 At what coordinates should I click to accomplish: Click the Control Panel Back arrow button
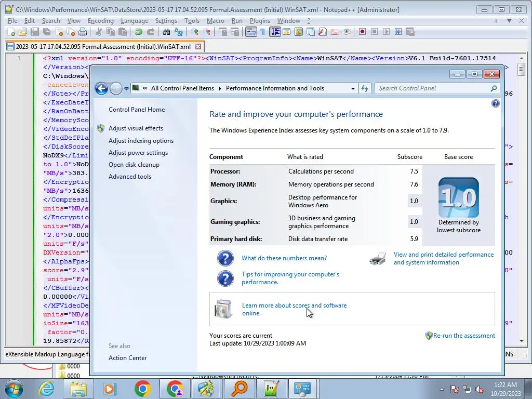click(101, 88)
